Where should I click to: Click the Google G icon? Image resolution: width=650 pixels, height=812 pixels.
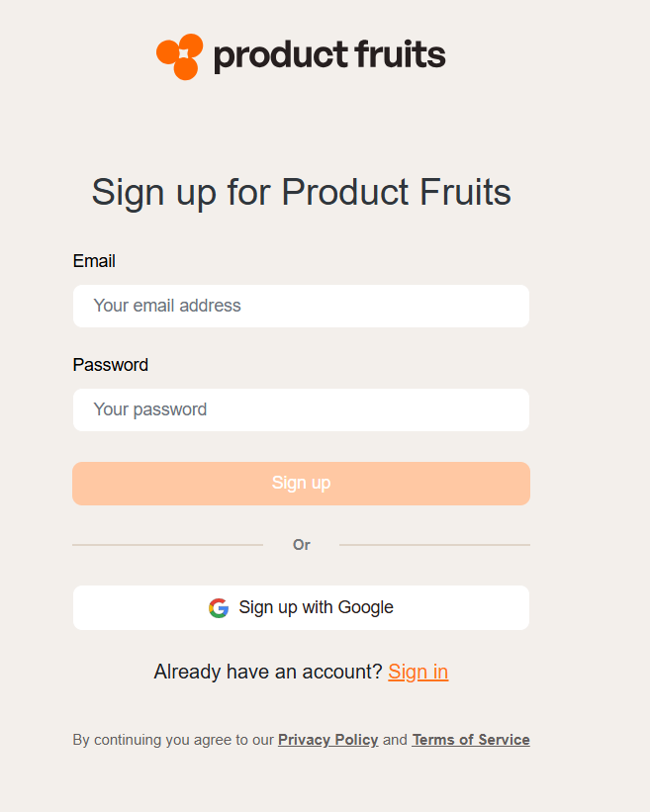[x=219, y=607]
